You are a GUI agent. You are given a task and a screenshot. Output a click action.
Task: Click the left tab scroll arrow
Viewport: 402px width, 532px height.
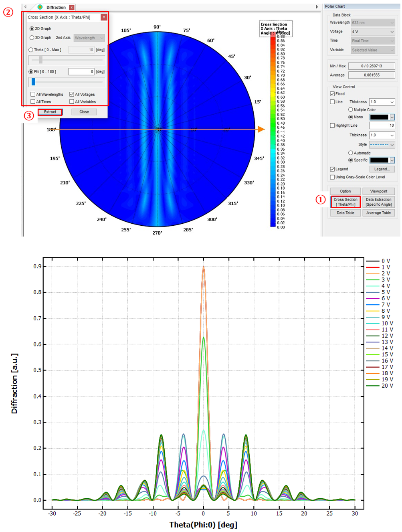[26, 7]
